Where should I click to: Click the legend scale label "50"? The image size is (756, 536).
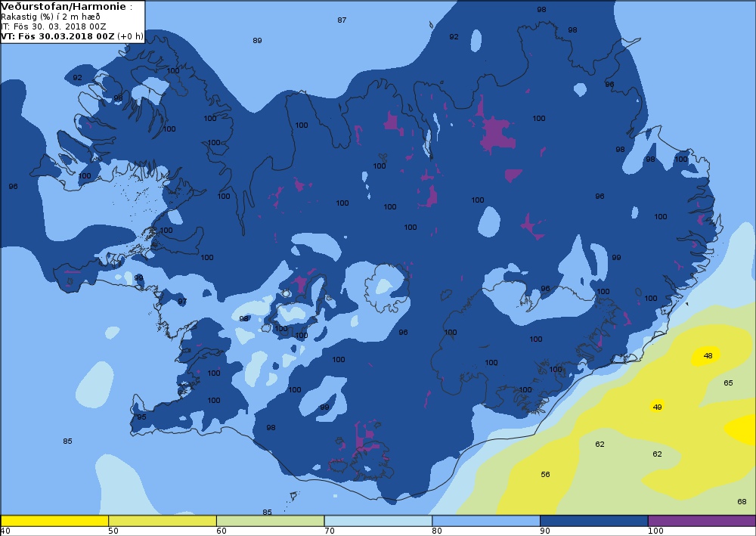[x=113, y=531]
